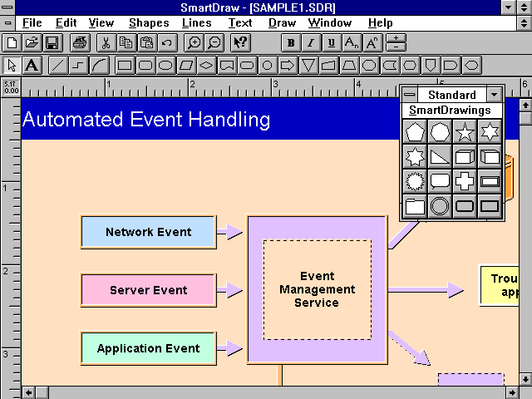532x399 pixels.
Task: Select the cross shape in the Standard palette
Action: (465, 181)
